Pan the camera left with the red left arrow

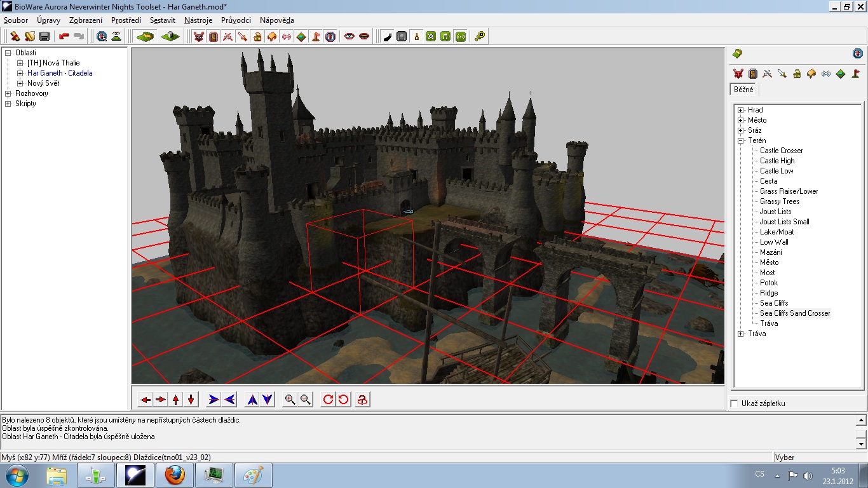point(146,400)
